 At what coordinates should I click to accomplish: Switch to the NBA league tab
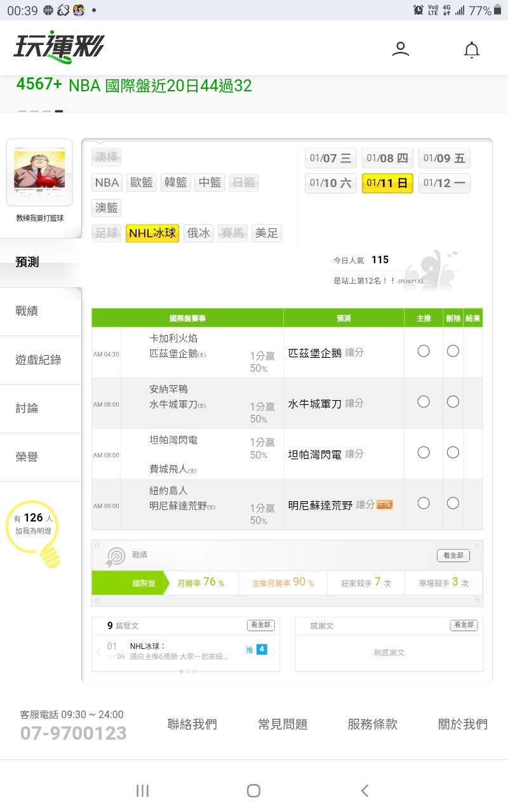coord(107,183)
